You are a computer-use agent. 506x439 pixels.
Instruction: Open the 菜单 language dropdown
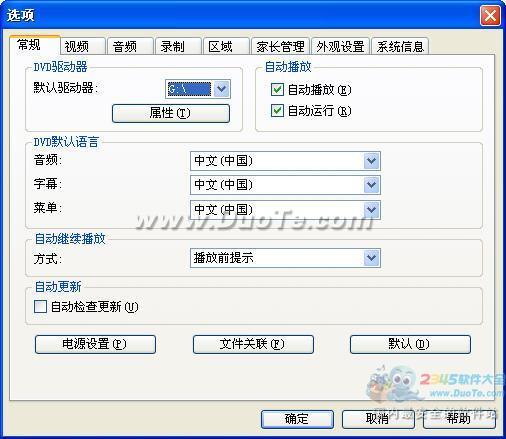point(285,210)
